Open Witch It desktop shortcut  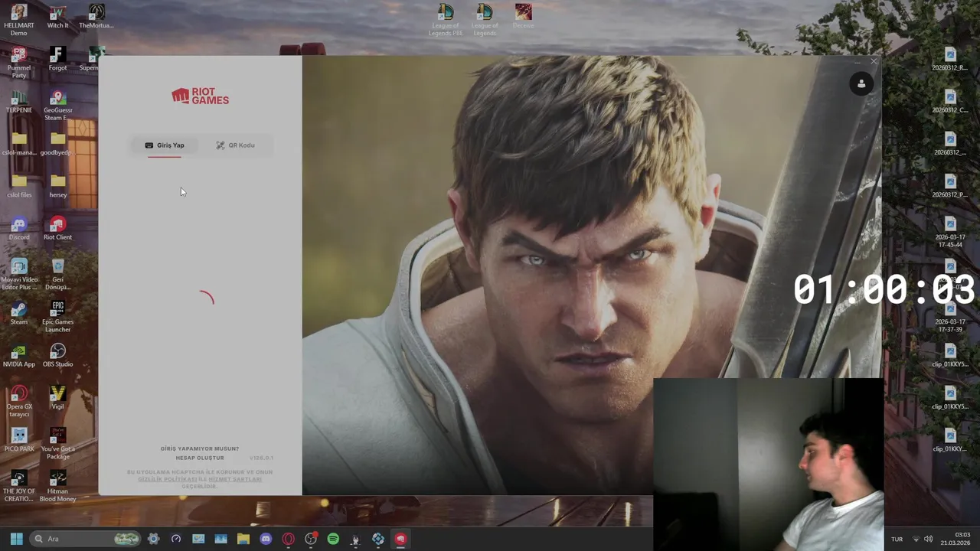click(57, 17)
